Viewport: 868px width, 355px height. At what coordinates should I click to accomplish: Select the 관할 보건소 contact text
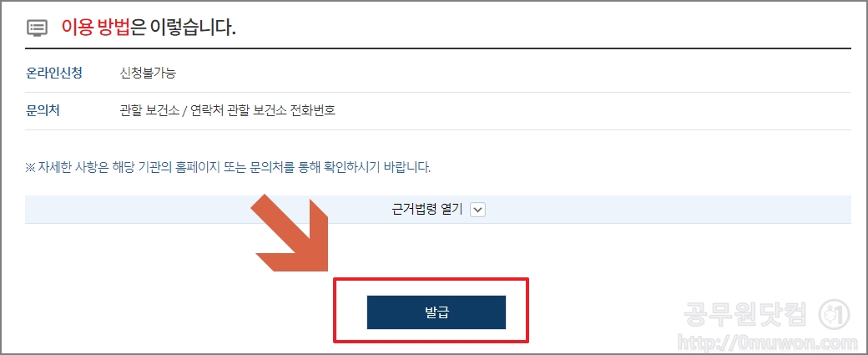[x=149, y=111]
